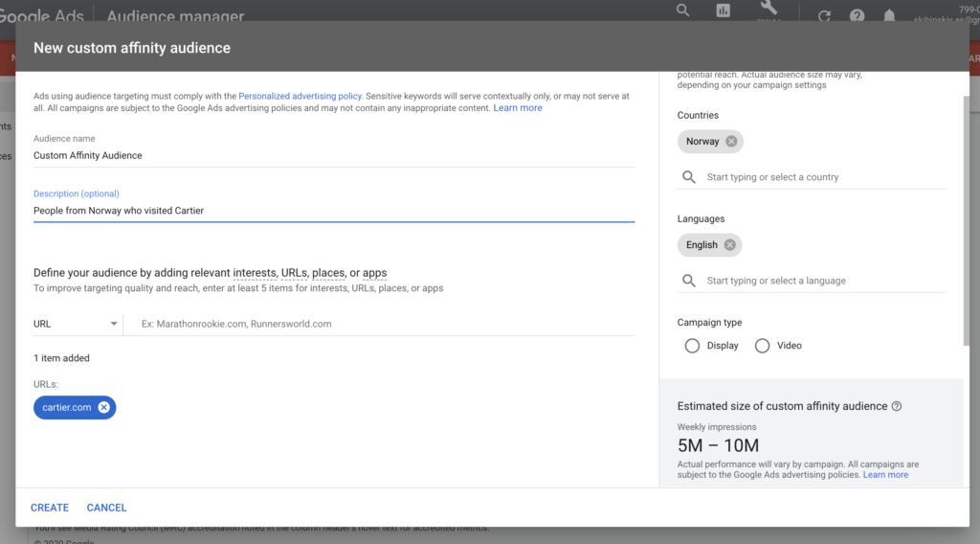
Task: Click the CANCEL button
Action: pos(106,508)
